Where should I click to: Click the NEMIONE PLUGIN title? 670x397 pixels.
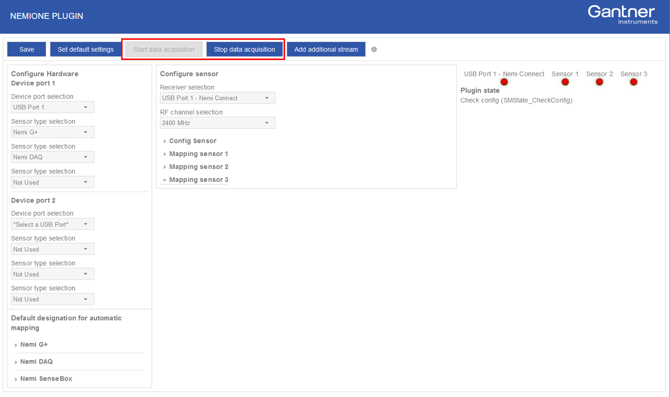tap(47, 16)
